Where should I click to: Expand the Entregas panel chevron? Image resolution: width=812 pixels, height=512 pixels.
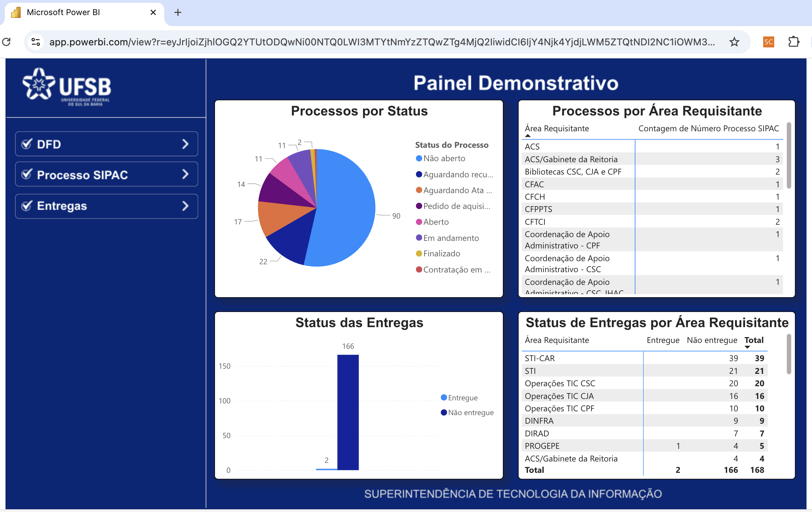click(x=185, y=206)
